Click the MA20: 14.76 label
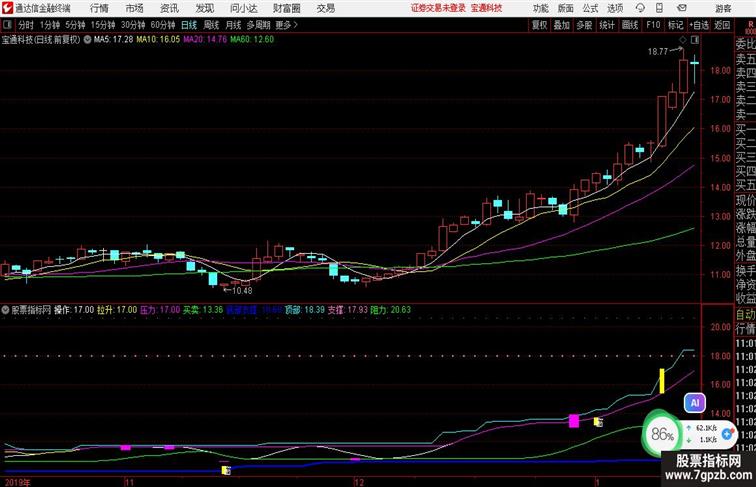 pyautogui.click(x=205, y=40)
